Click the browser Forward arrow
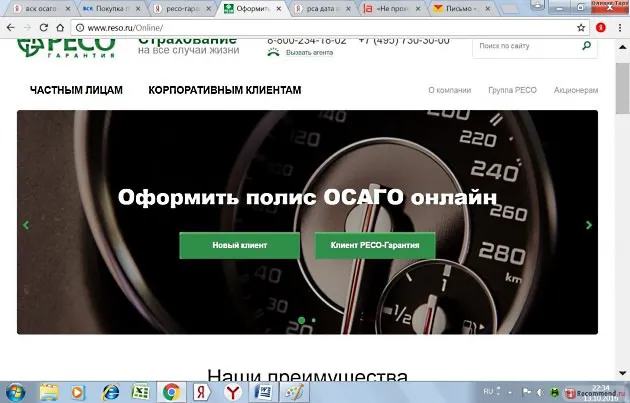Image resolution: width=630 pixels, height=403 pixels. [x=27, y=28]
